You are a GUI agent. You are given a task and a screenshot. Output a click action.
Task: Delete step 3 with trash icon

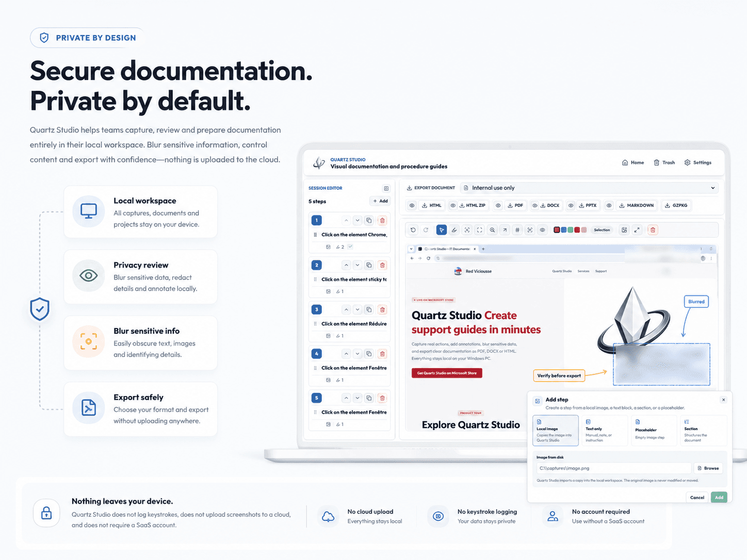pyautogui.click(x=382, y=309)
